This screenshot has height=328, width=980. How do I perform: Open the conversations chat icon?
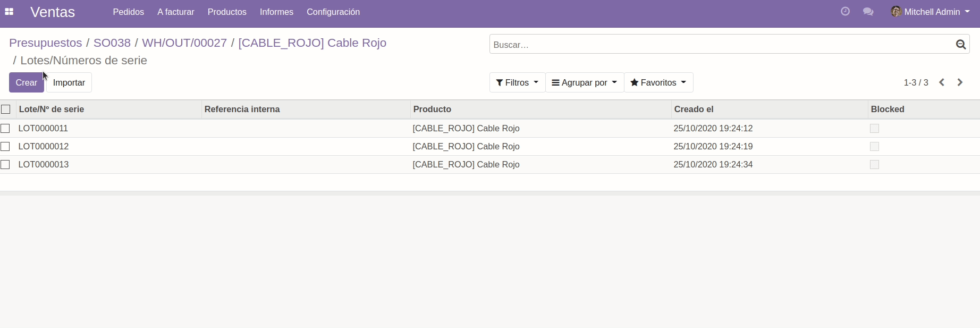coord(868,12)
